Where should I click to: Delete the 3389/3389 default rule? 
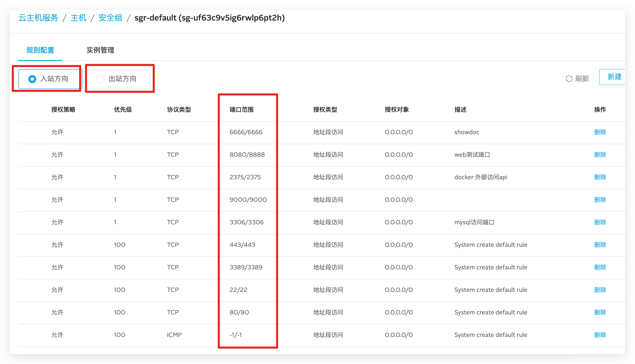coord(600,267)
